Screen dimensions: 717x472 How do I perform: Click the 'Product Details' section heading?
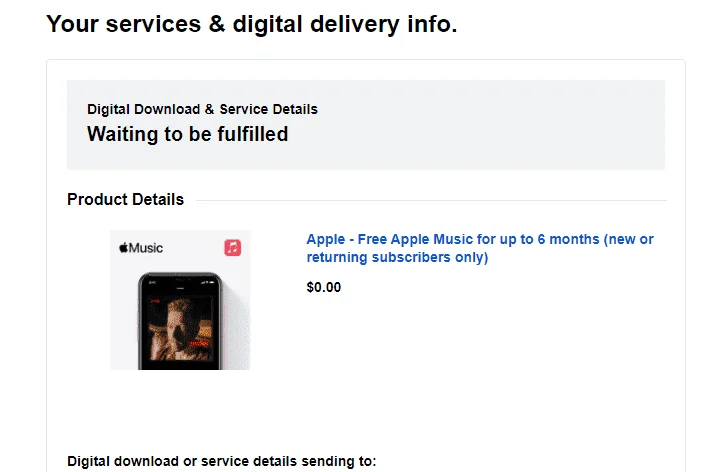click(x=125, y=199)
